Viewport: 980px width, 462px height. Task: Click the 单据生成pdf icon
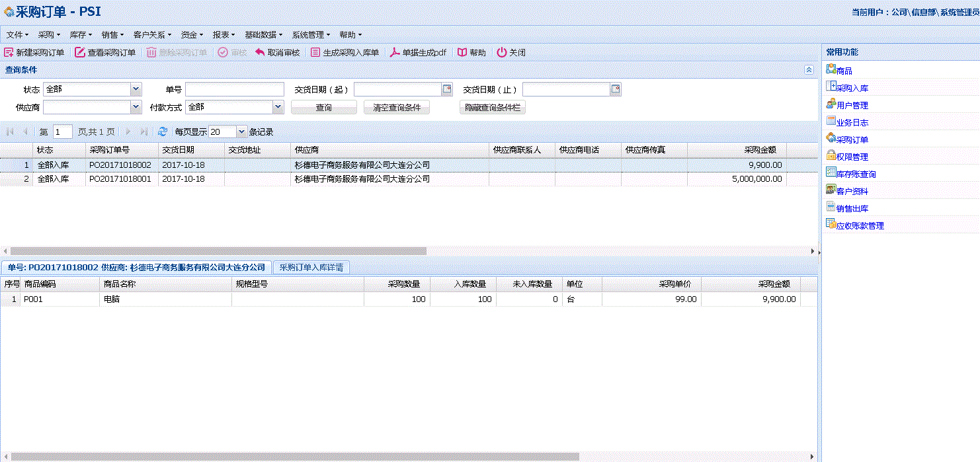tap(395, 53)
